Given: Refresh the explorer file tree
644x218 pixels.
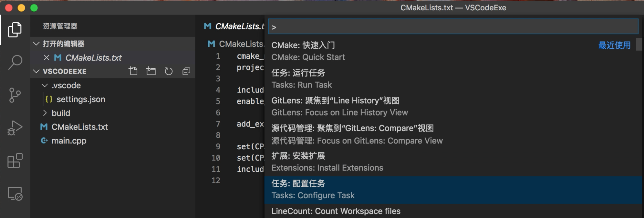Looking at the screenshot, I should point(169,71).
